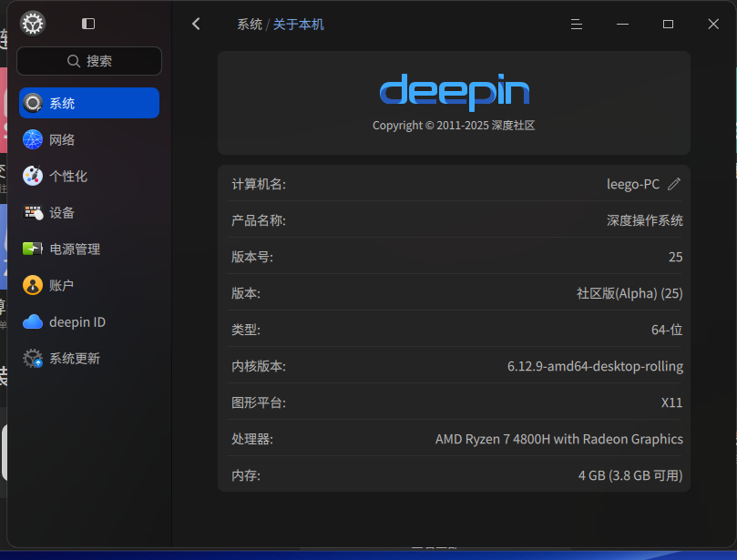Edit computer name with pencil icon
The width and height of the screenshot is (737, 560).
pos(674,184)
